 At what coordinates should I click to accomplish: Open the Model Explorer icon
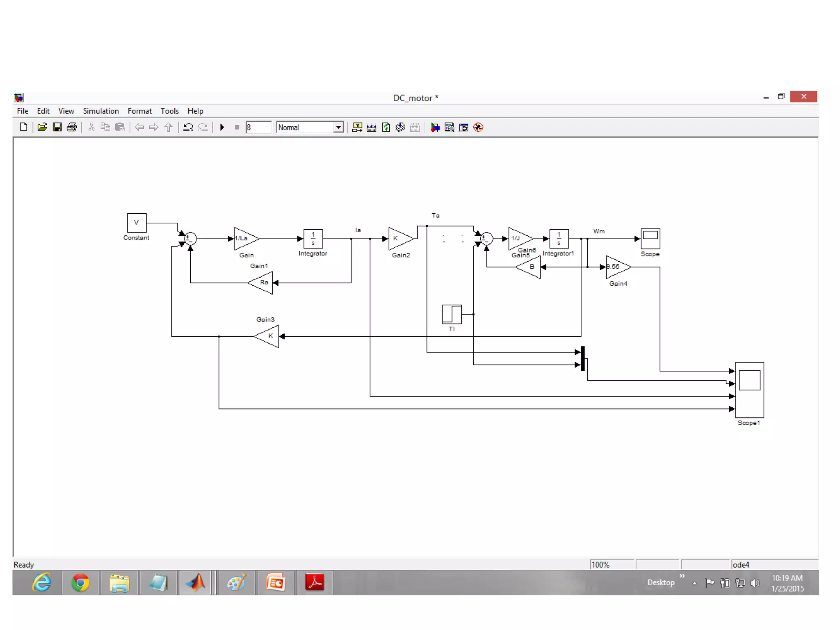(x=449, y=128)
